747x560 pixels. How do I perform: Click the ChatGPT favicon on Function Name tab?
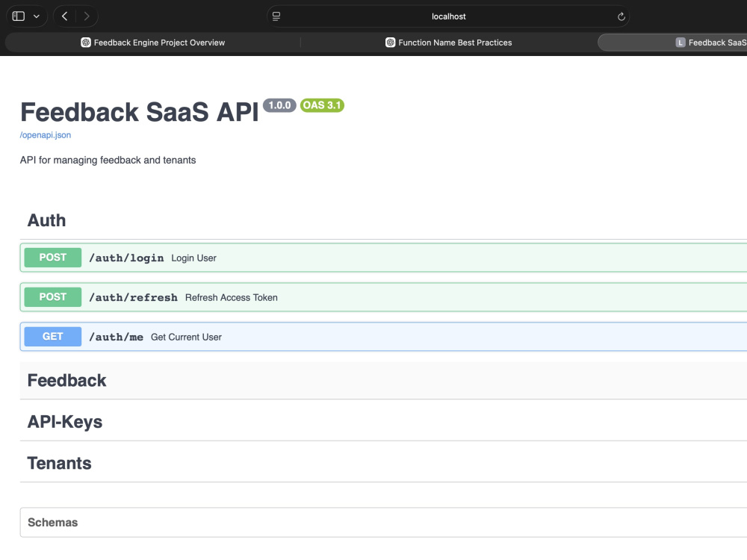[390, 43]
